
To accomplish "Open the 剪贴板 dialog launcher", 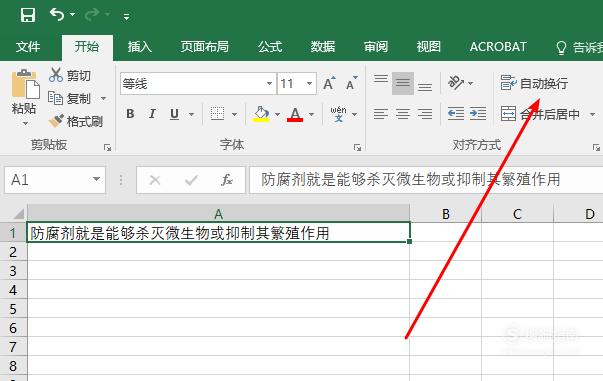I will point(107,147).
